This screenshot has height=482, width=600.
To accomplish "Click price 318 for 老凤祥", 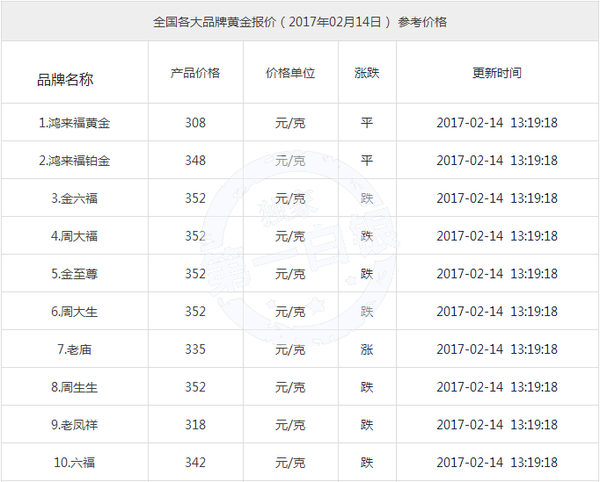I will 195,425.
